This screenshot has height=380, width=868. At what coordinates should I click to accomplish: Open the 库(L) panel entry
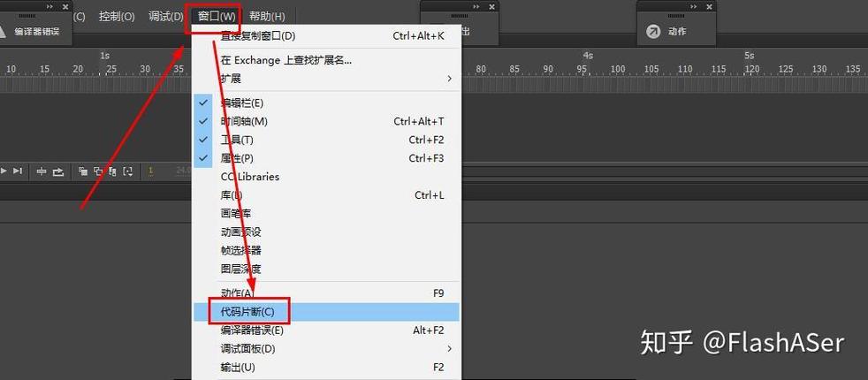[326, 195]
